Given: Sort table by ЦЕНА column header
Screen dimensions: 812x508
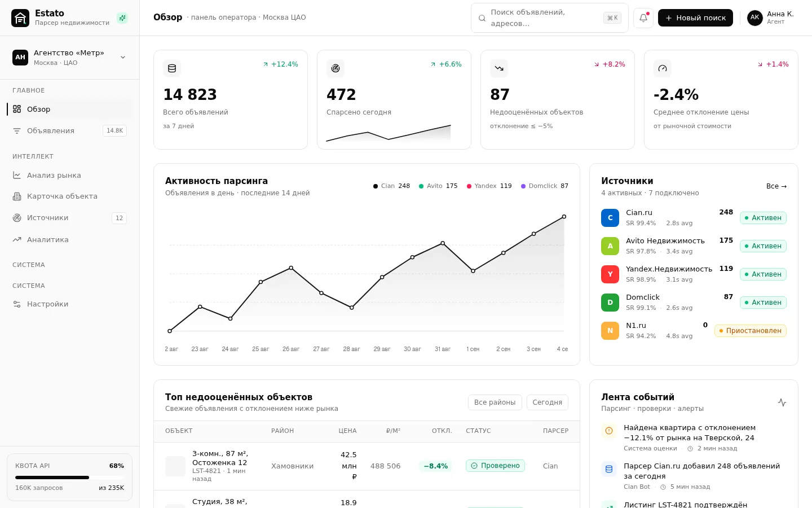Looking at the screenshot, I should click(x=347, y=431).
